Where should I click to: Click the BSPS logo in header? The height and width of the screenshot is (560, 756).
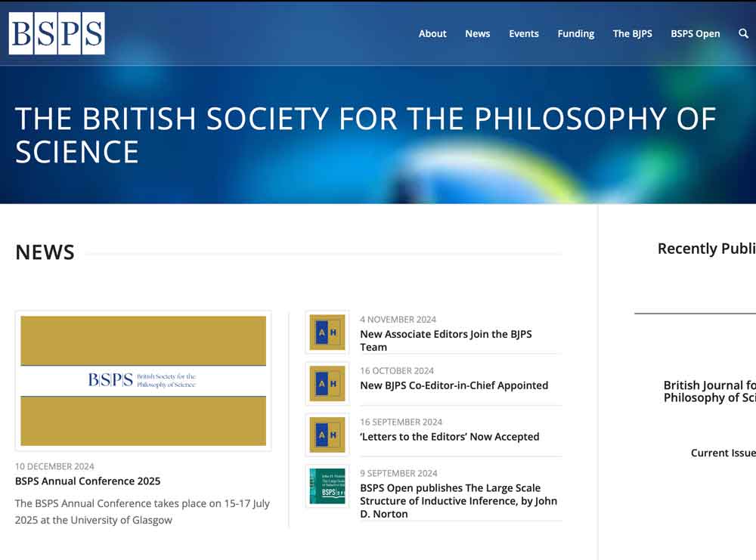coord(57,34)
